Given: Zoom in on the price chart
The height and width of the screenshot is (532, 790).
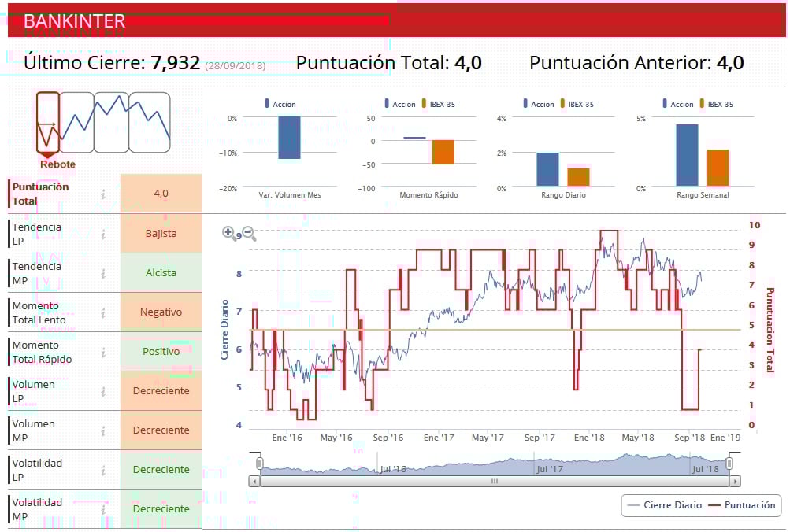Looking at the screenshot, I should 228,232.
